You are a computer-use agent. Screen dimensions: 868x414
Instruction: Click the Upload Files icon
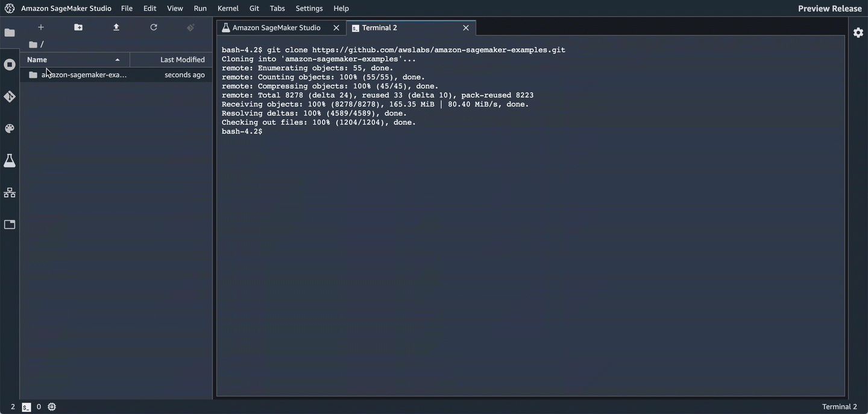tap(116, 27)
